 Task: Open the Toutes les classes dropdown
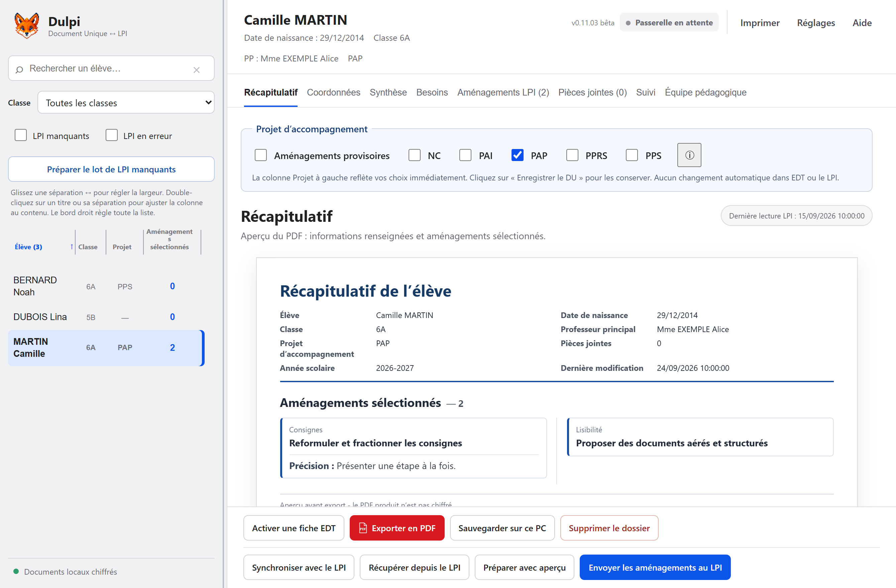(x=126, y=102)
